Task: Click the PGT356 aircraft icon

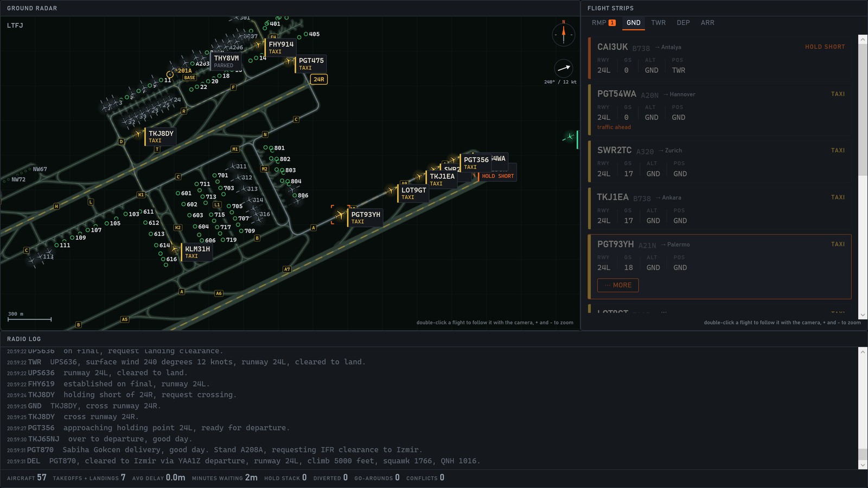Action: (453, 160)
